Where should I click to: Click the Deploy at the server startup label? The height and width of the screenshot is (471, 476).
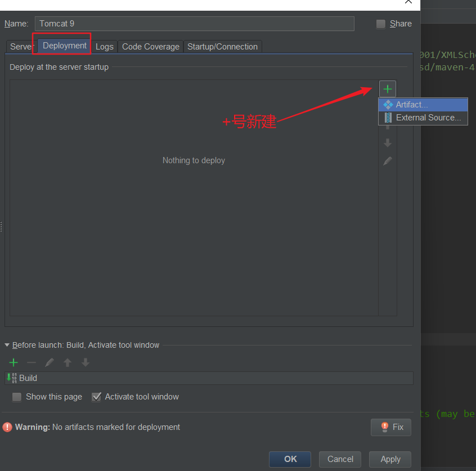click(59, 67)
